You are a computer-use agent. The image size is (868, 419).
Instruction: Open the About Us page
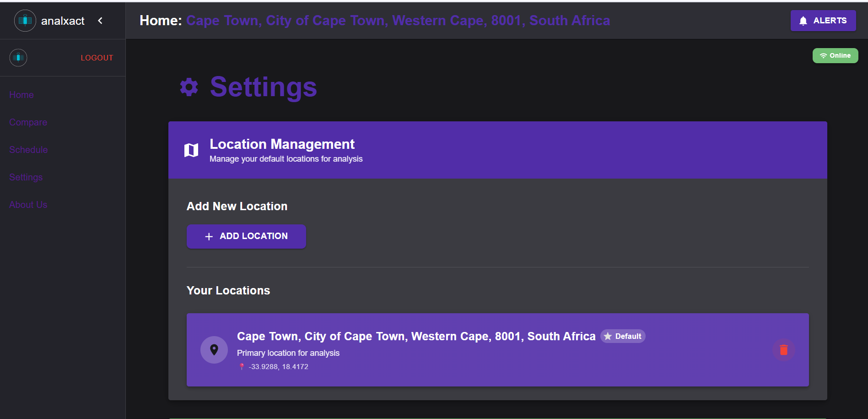point(28,205)
